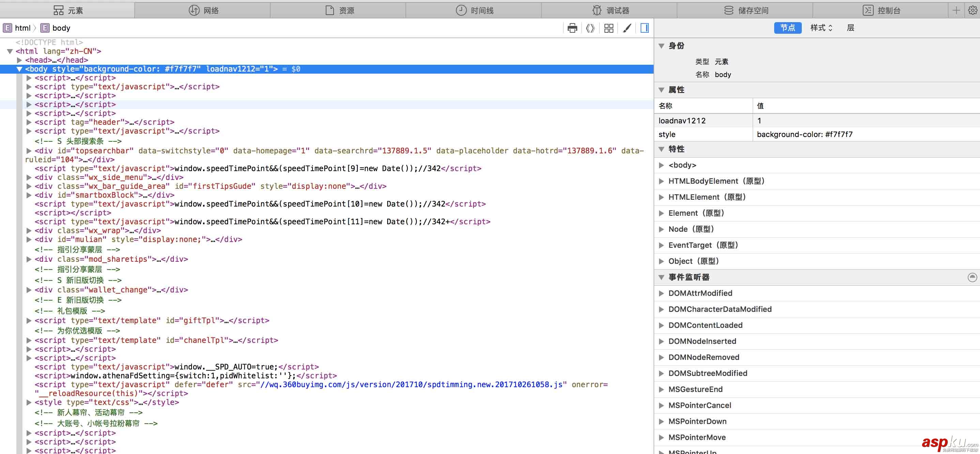The width and height of the screenshot is (980, 454).
Task: Open the 样式 dropdown selector
Action: (x=821, y=28)
